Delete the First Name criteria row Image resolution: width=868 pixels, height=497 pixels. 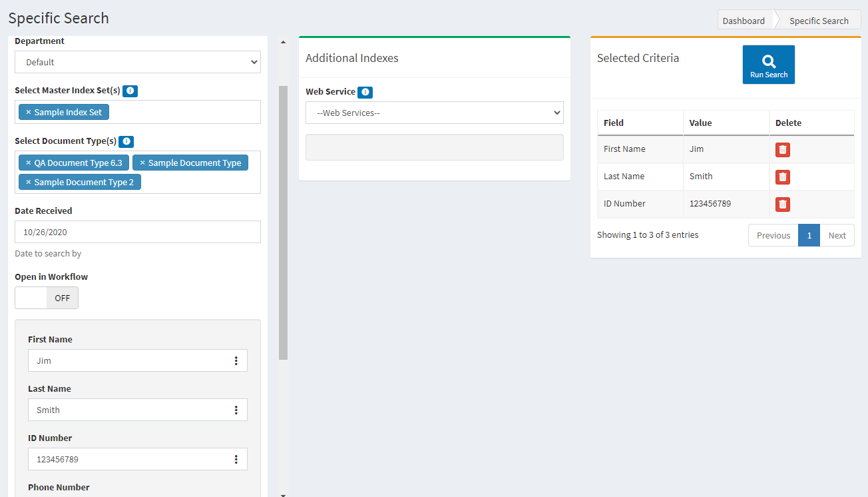pos(782,150)
